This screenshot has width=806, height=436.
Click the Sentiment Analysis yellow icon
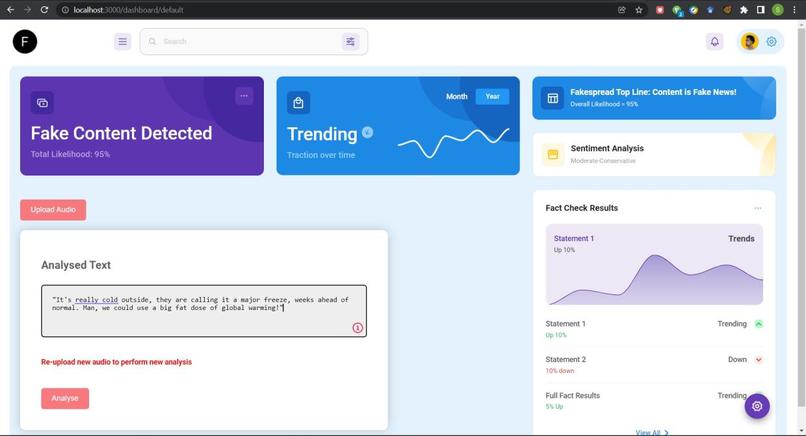point(553,155)
